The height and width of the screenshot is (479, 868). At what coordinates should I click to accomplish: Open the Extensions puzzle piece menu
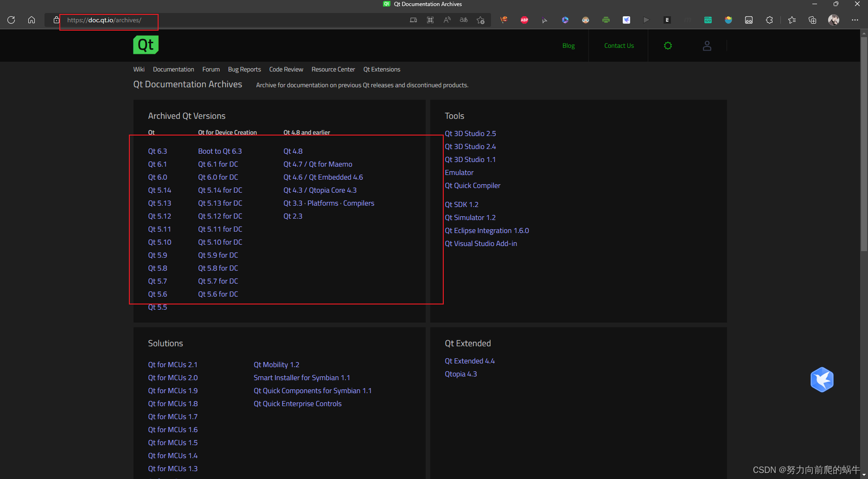click(769, 20)
